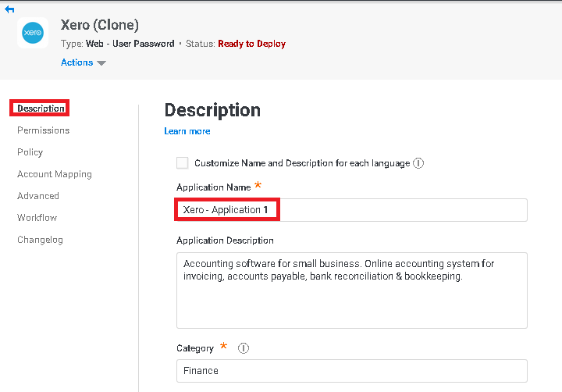
Task: Click the Description page heading
Action: point(212,110)
